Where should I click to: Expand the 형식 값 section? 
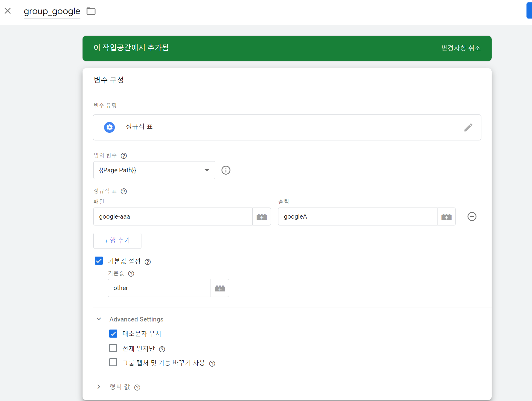99,387
